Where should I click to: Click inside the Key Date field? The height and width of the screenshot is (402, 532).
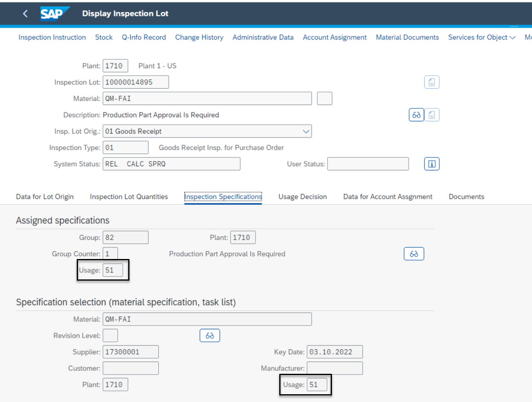coord(334,351)
